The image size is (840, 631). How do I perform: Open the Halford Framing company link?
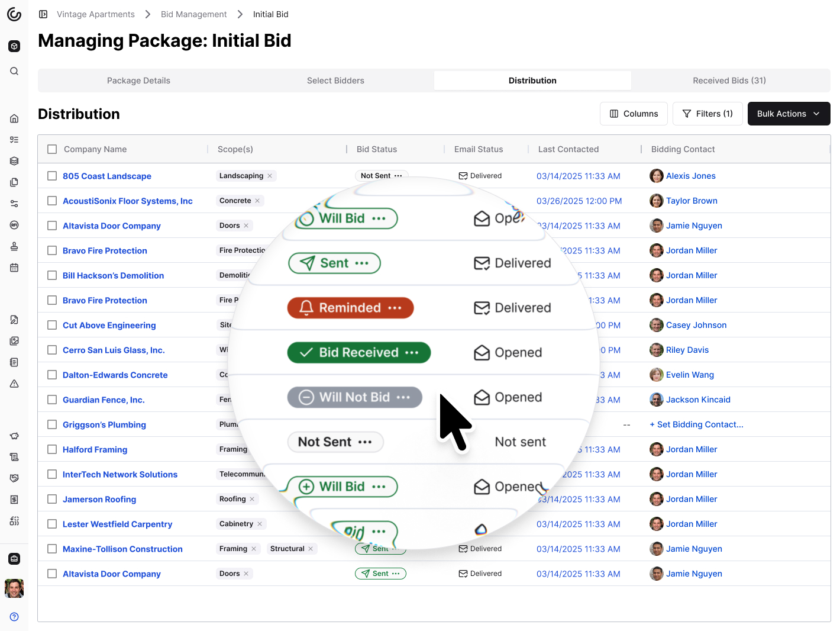point(95,449)
